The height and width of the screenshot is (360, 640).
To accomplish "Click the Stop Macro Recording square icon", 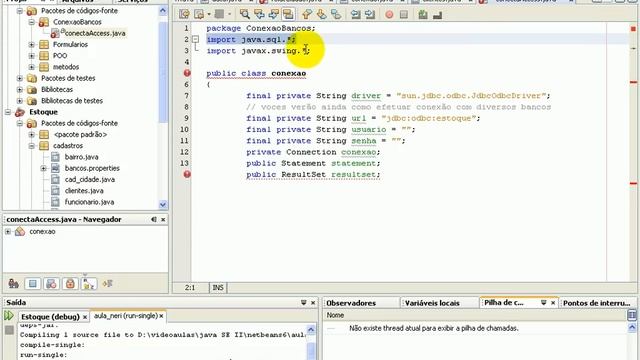I will click(x=404, y=15).
